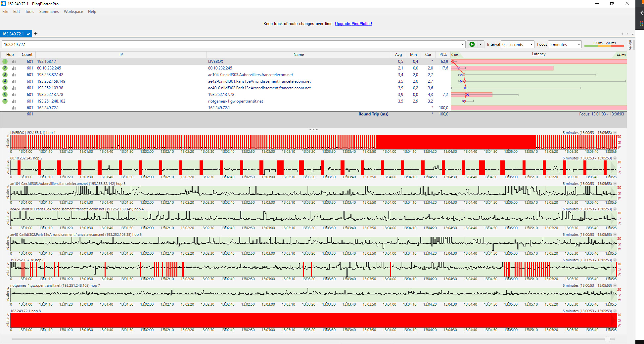Click the graph icon for hop 1 LIVEBOX

point(14,62)
